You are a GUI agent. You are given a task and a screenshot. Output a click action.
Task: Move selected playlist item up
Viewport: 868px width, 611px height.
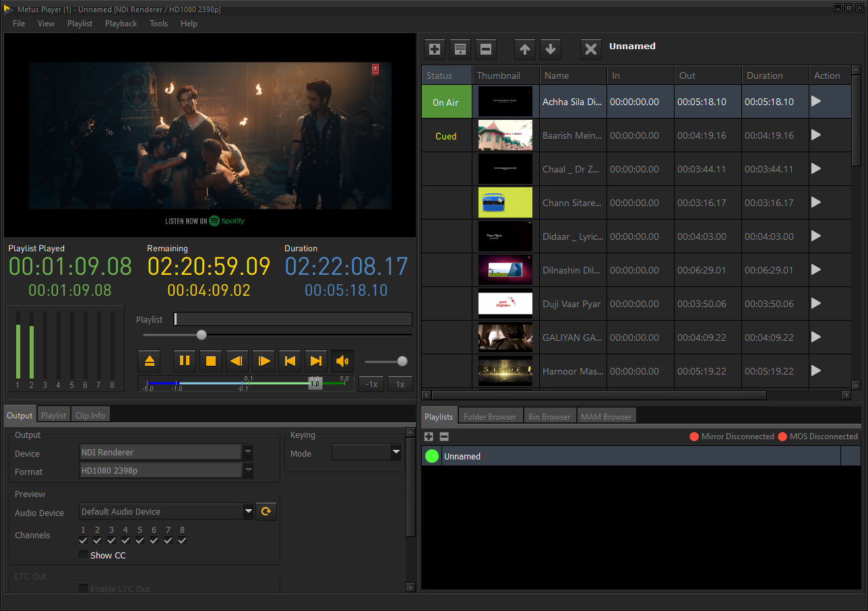[525, 49]
